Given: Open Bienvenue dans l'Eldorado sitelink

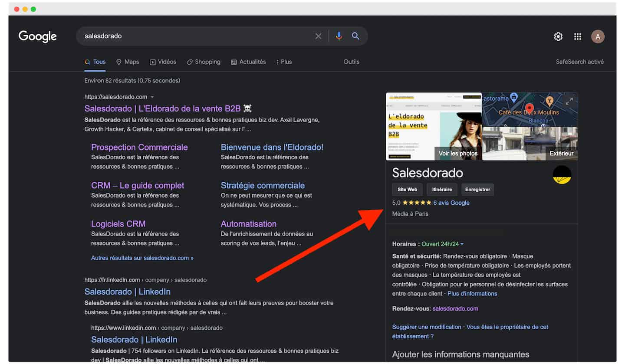Looking at the screenshot, I should [272, 148].
